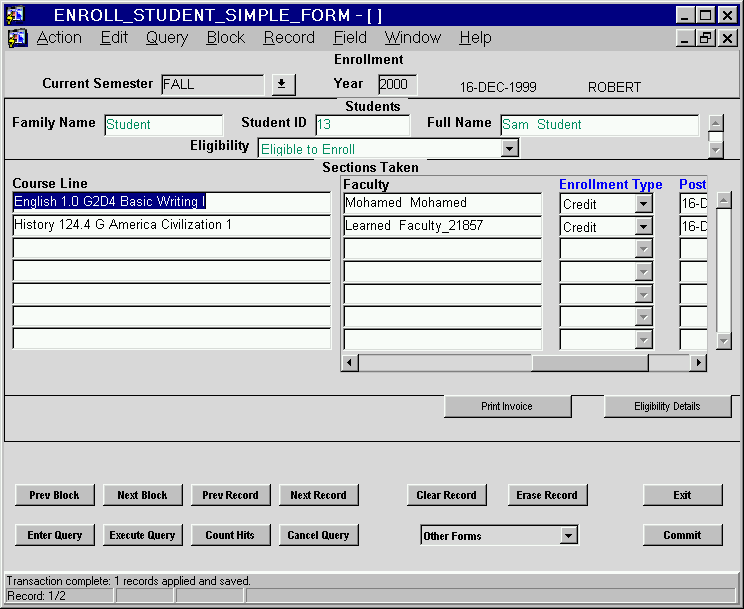
Task: Open the Current Semester list of values button
Action: pos(283,84)
